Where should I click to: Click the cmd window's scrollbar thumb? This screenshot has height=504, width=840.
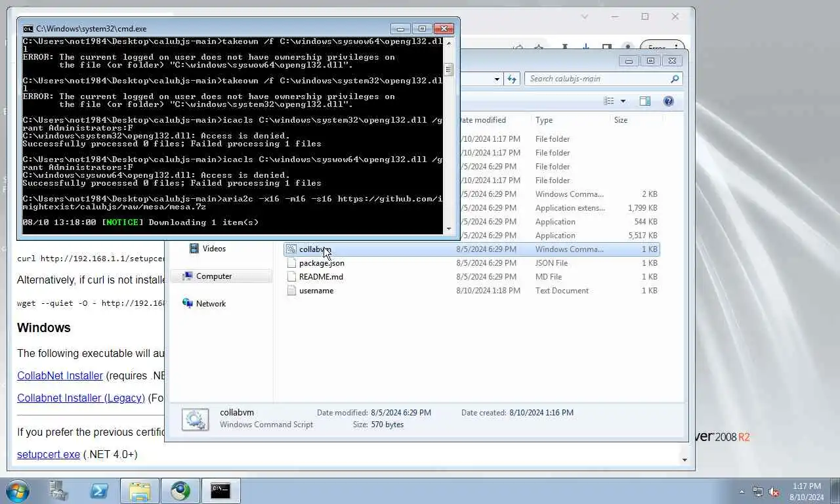click(x=449, y=70)
